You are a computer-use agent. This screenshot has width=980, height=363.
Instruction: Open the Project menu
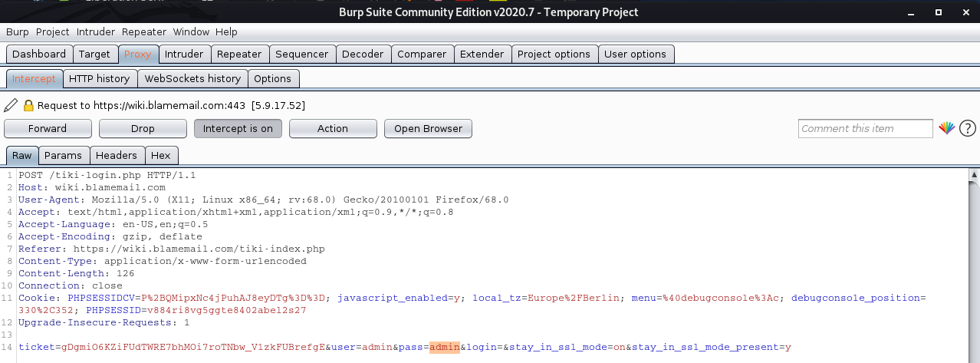[x=53, y=31]
